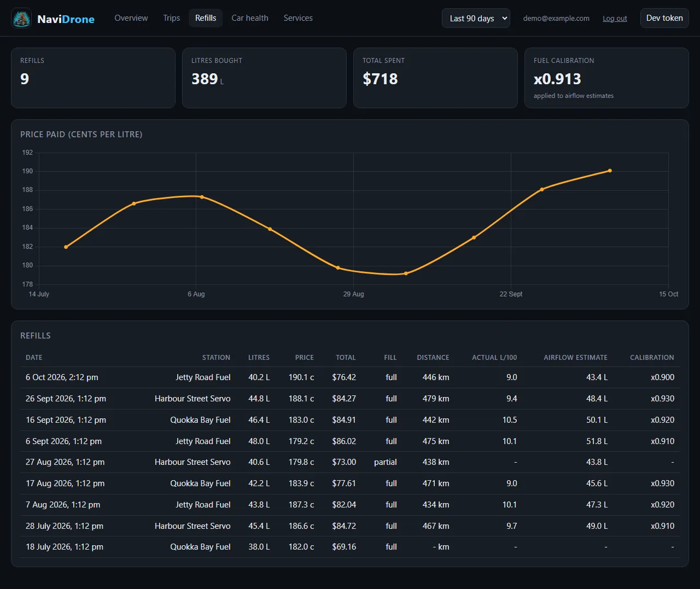Click the 190.1 c price cell

point(301,377)
